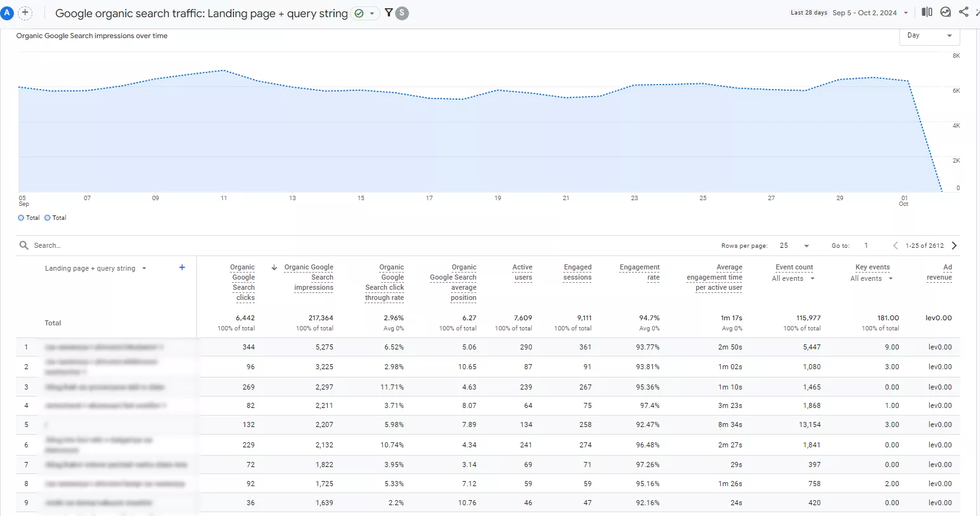Click the Go to page number field

866,246
